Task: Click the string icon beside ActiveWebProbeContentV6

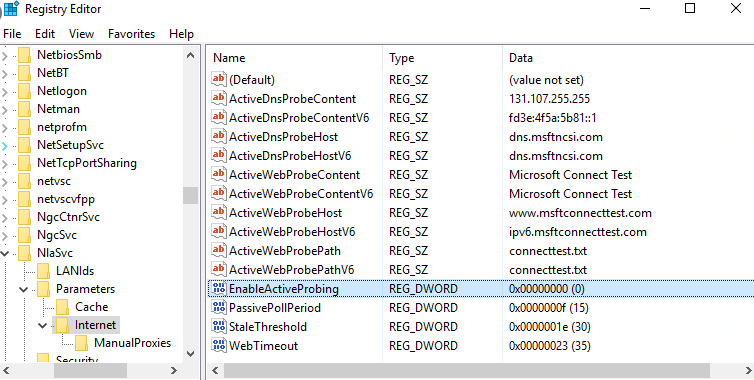Action: 219,193
